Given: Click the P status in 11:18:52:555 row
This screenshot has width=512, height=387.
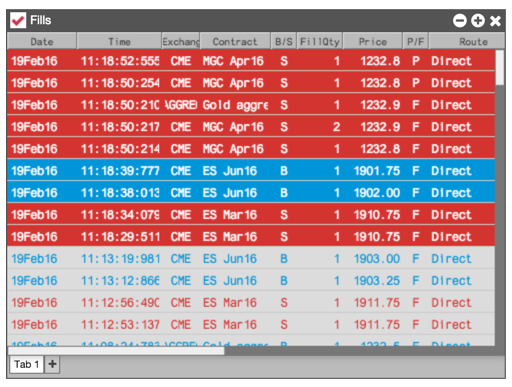Looking at the screenshot, I should point(416,61).
